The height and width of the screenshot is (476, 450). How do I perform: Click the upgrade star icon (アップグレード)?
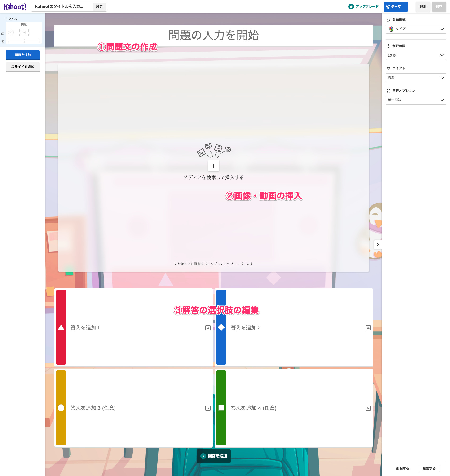click(x=351, y=7)
